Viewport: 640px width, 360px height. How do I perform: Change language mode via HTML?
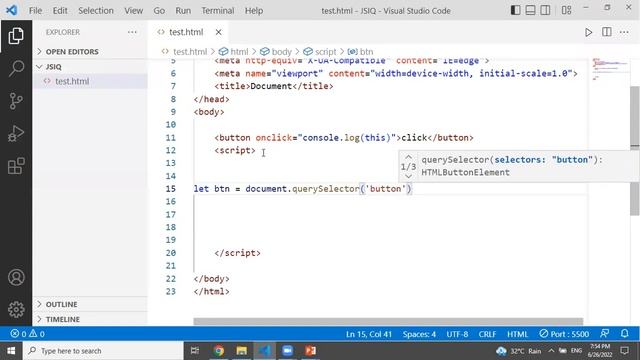coord(518,334)
